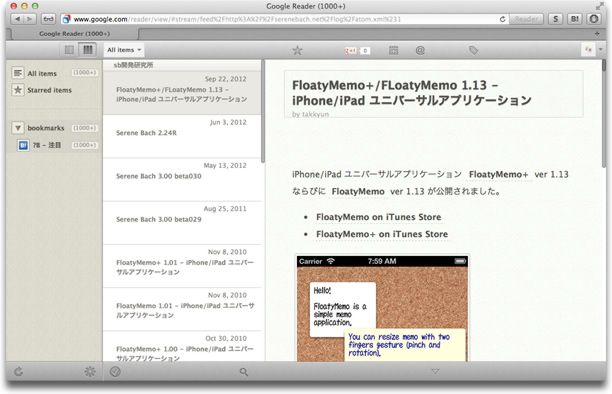Click the Reader button in address bar
Screen dimensions: 612x394
coord(526,19)
